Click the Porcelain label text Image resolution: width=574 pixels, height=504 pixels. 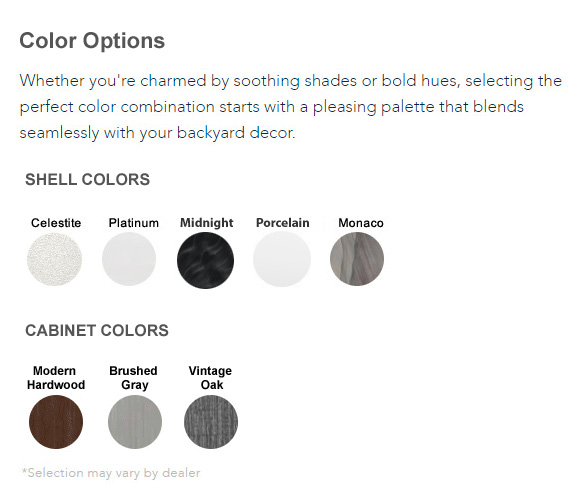click(283, 223)
